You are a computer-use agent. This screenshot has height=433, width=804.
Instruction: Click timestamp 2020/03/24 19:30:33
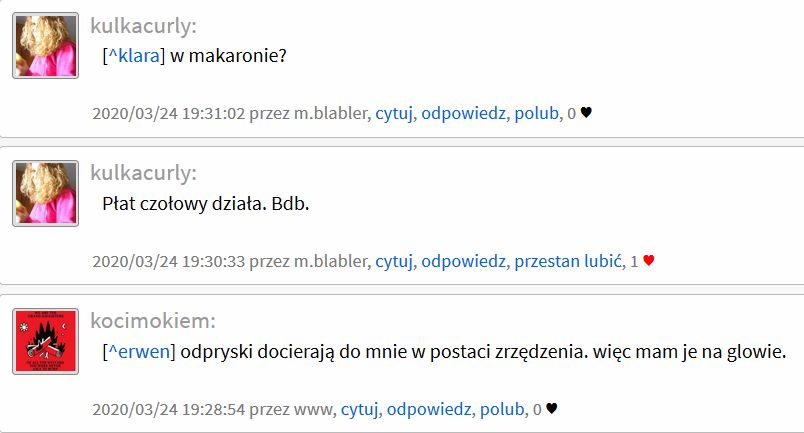click(169, 261)
